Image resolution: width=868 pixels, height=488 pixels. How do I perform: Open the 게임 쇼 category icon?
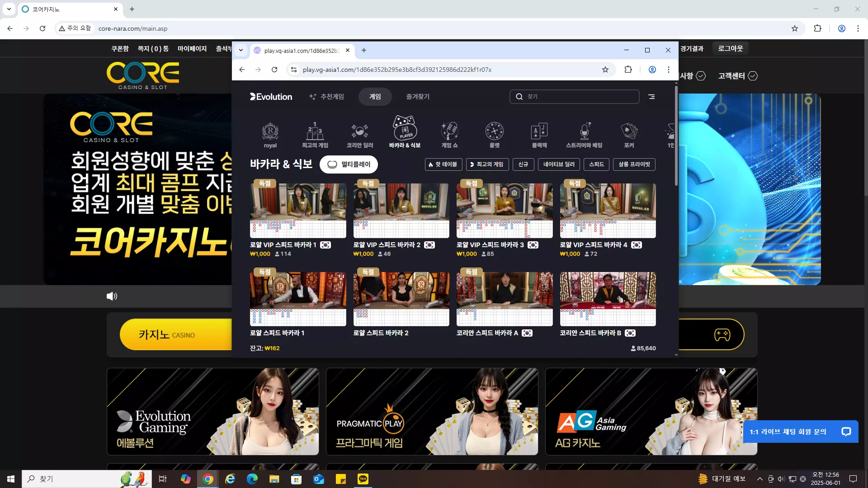point(450,135)
